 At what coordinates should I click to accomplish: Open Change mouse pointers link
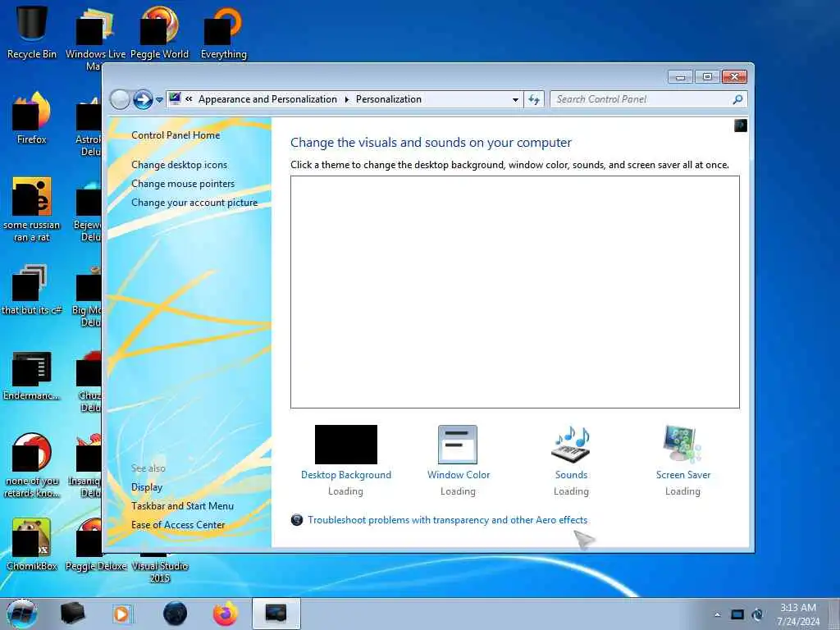183,184
